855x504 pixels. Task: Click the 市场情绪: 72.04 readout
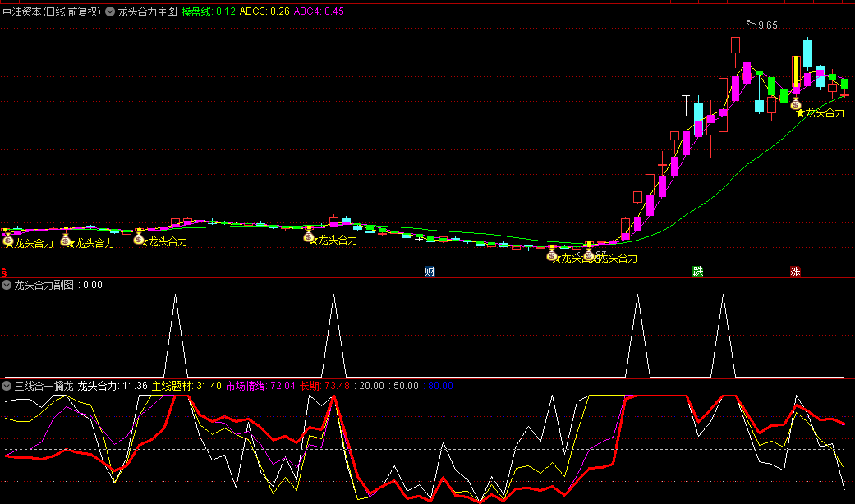point(260,387)
